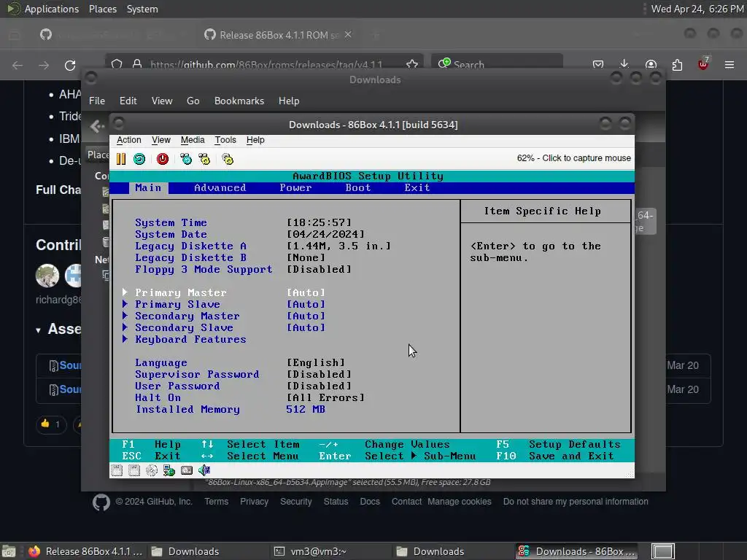747x560 pixels.
Task: Open the Firefox hamburger menu
Action: [x=729, y=65]
